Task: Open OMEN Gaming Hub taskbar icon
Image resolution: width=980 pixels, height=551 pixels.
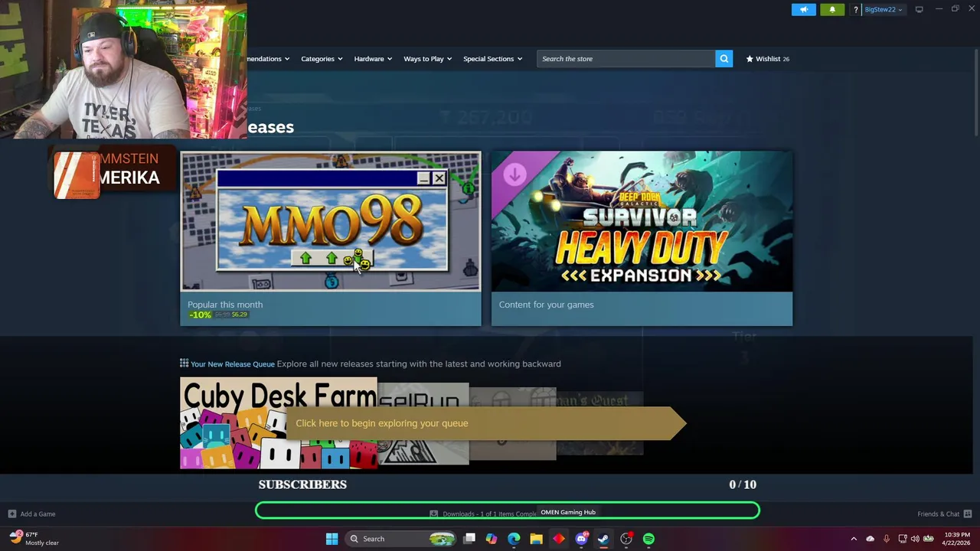Action: click(x=559, y=539)
